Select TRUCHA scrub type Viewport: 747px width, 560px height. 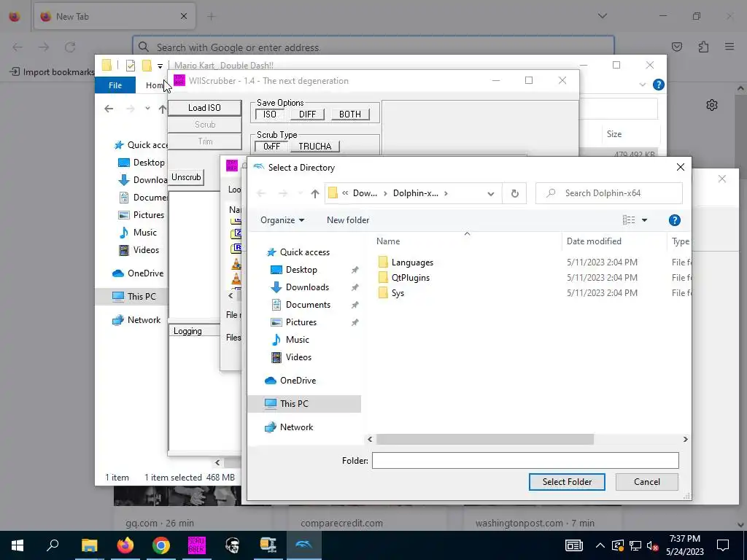point(315,146)
